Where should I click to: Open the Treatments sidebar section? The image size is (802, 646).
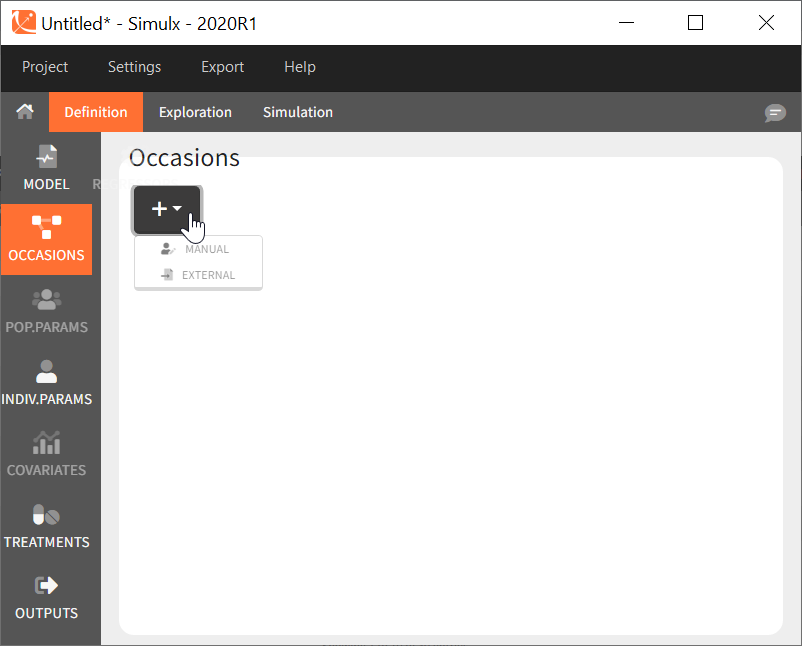(x=46, y=526)
